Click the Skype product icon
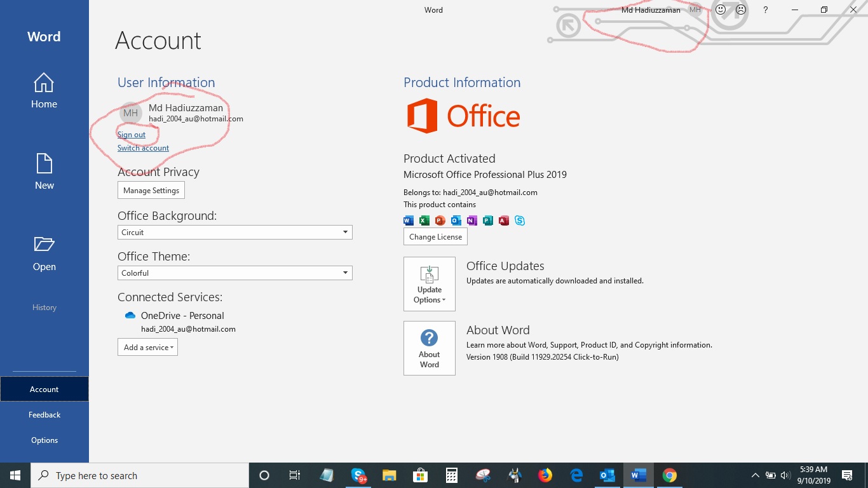 coord(520,220)
